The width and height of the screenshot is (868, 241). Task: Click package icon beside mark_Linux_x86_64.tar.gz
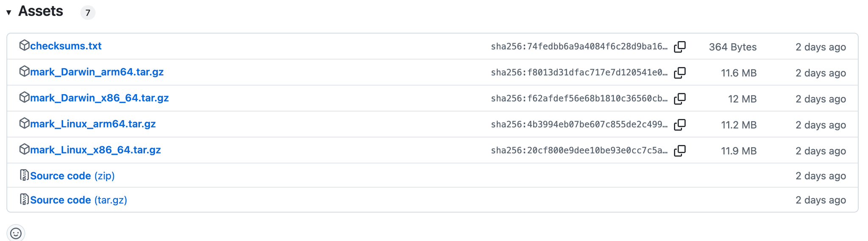[24, 149]
